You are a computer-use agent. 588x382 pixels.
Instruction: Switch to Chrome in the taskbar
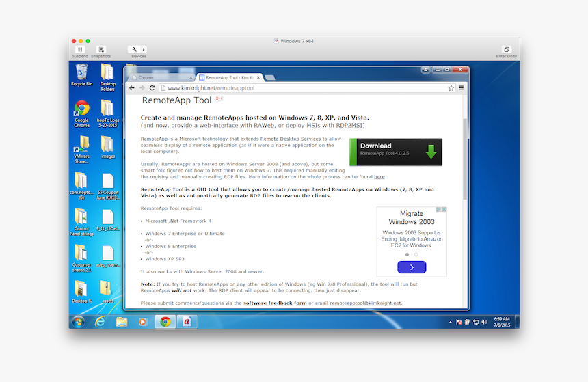tap(165, 322)
